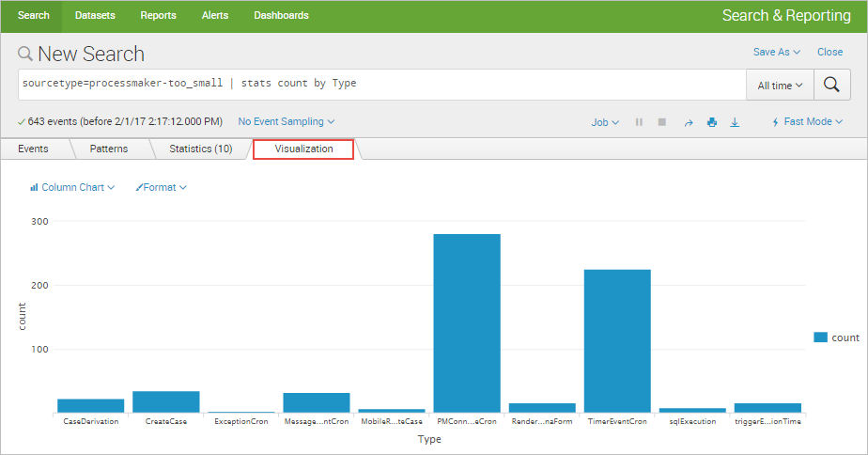Switch to the Events tab
The width and height of the screenshot is (868, 455).
coord(33,149)
